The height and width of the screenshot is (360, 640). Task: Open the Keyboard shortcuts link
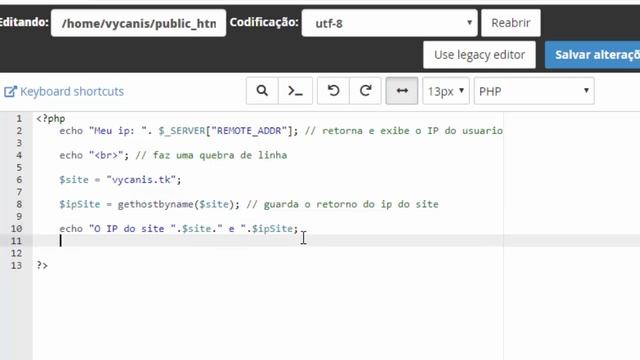[72, 91]
